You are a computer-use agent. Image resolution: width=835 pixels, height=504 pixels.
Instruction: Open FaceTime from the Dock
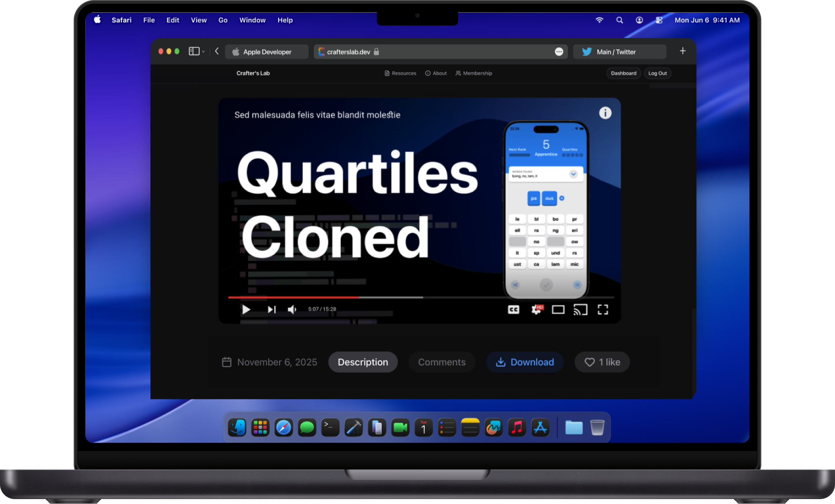[x=400, y=427]
